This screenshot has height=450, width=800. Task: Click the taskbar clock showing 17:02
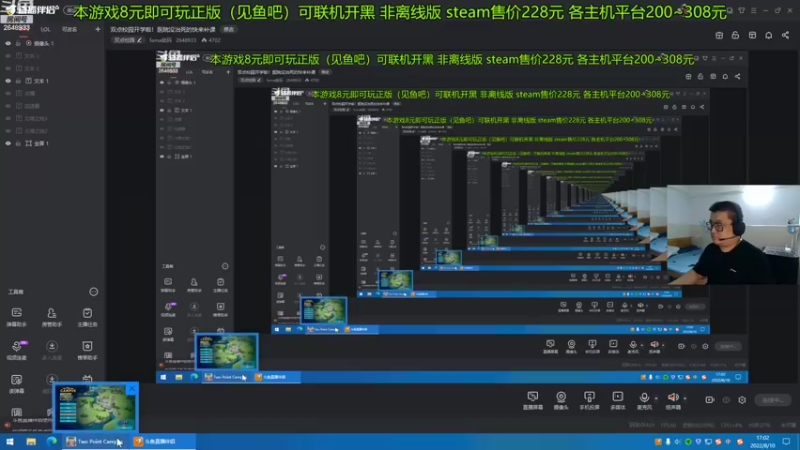pos(762,442)
